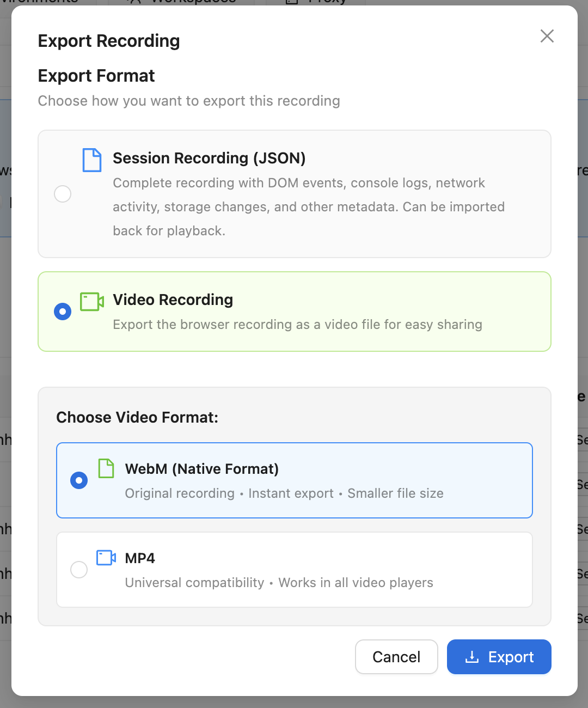Click the blue video camera icon beside MP4
Viewport: 588px width, 708px height.
click(x=105, y=558)
